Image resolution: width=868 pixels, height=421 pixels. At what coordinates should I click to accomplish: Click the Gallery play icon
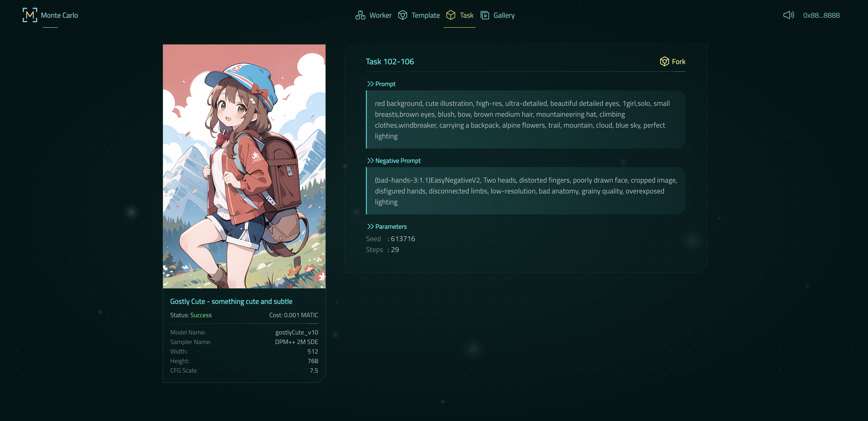[485, 15]
